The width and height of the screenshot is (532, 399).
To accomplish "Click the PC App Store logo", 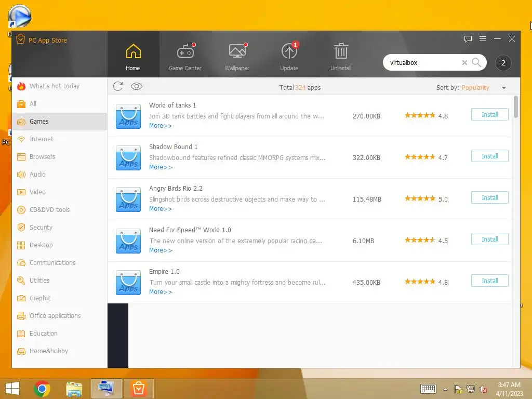I will point(20,39).
